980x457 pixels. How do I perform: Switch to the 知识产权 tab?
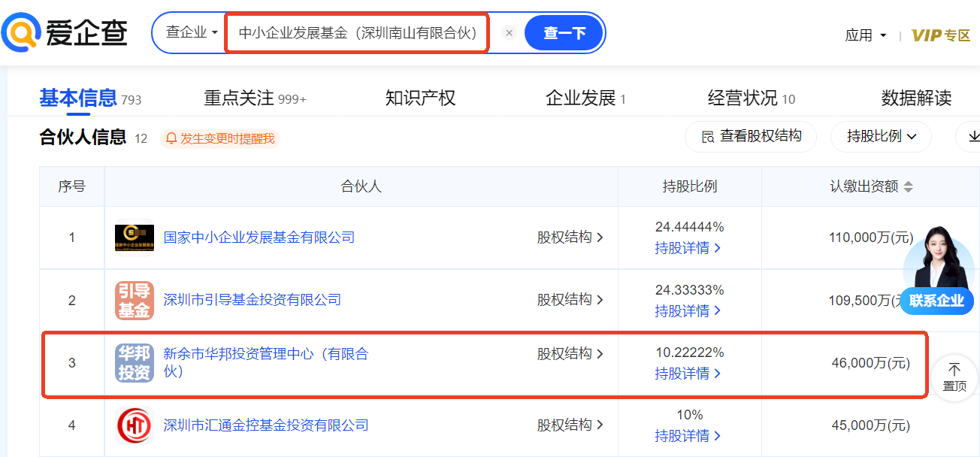pos(420,98)
